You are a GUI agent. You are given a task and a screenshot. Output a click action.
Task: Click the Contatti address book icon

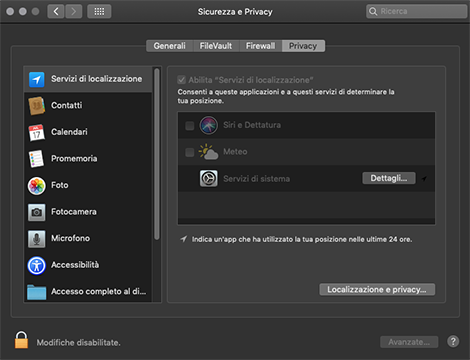pyautogui.click(x=37, y=106)
